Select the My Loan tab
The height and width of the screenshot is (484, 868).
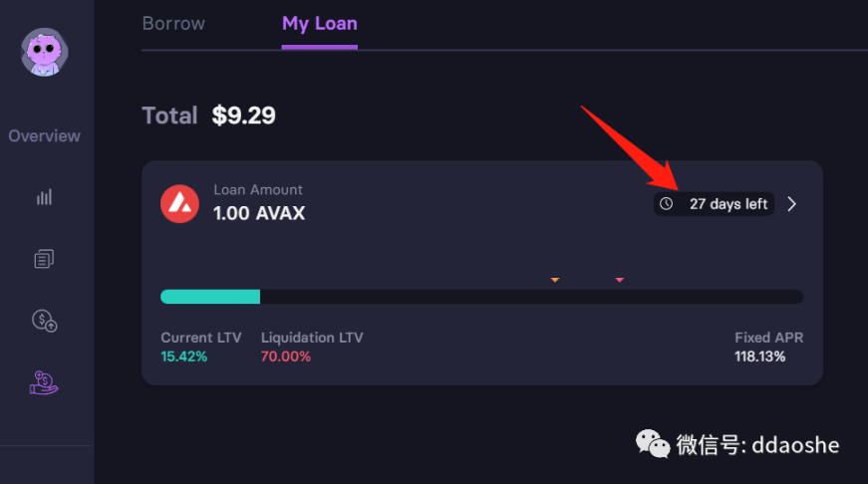click(319, 23)
